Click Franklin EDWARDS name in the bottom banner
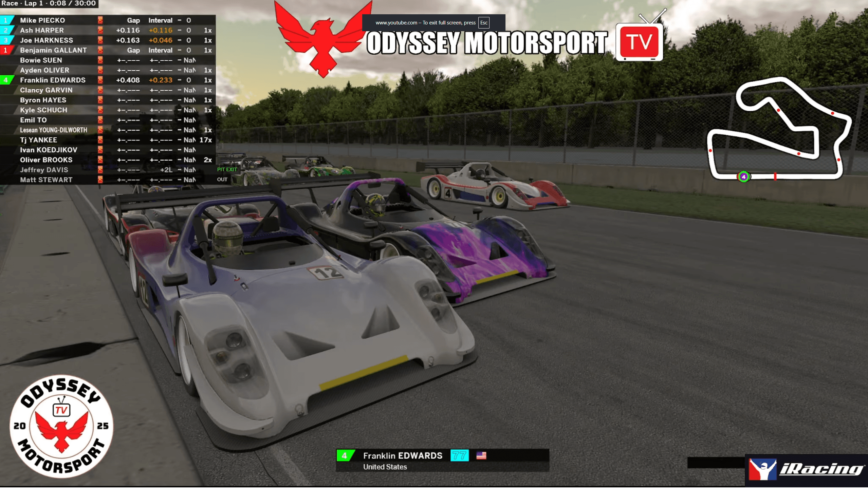The height and width of the screenshot is (488, 868). pos(403,456)
